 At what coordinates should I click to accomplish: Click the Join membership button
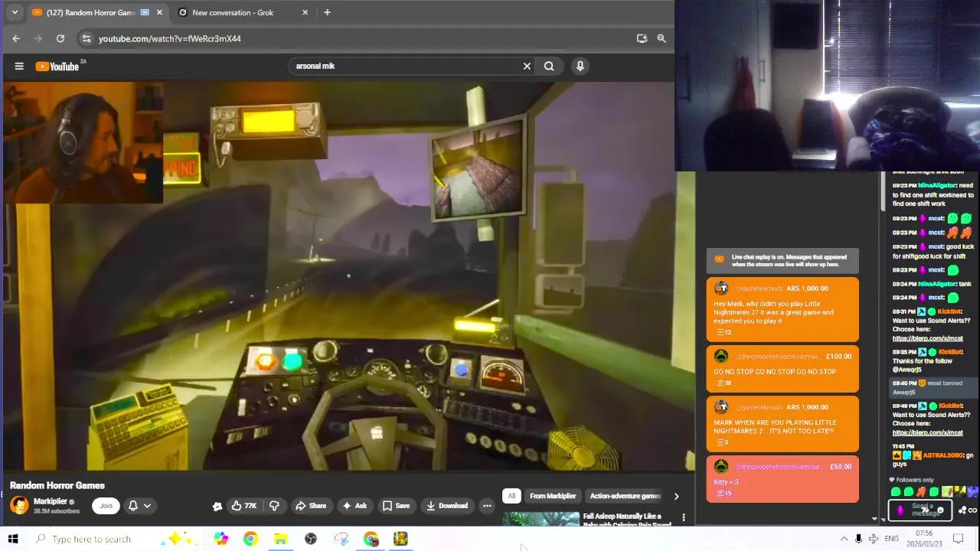pos(106,506)
